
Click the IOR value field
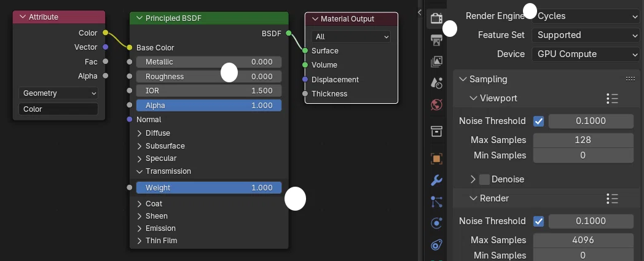pos(209,91)
